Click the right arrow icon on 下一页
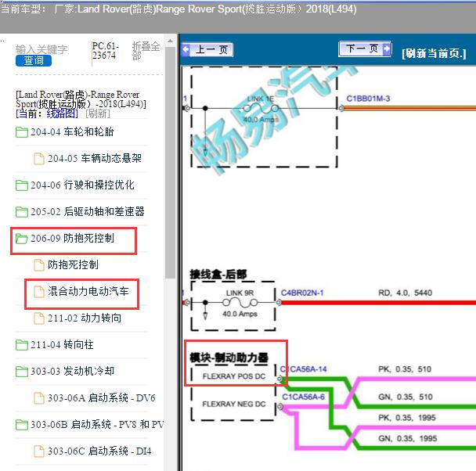This screenshot has height=471, width=476. [x=387, y=49]
